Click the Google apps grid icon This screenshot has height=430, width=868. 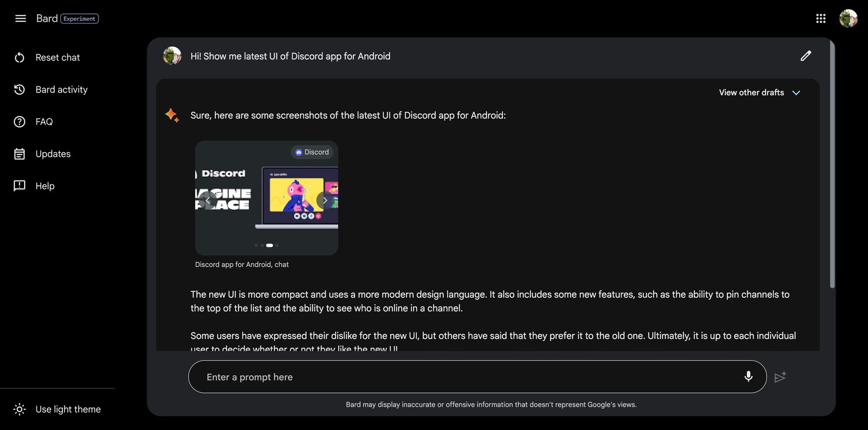tap(820, 19)
